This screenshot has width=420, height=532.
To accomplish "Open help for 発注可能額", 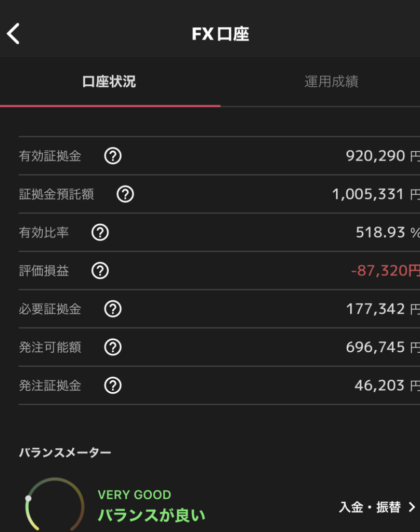I will coord(113,347).
